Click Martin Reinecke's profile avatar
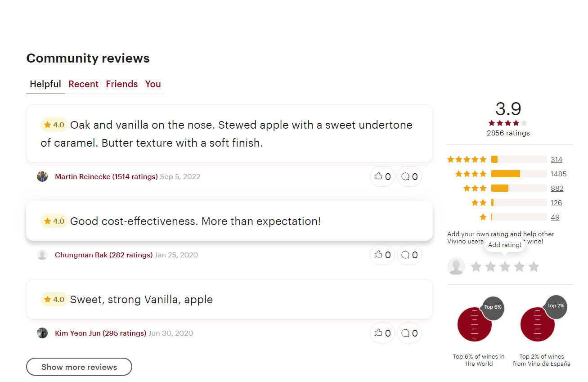This screenshot has height=382, width=588. 42,176
